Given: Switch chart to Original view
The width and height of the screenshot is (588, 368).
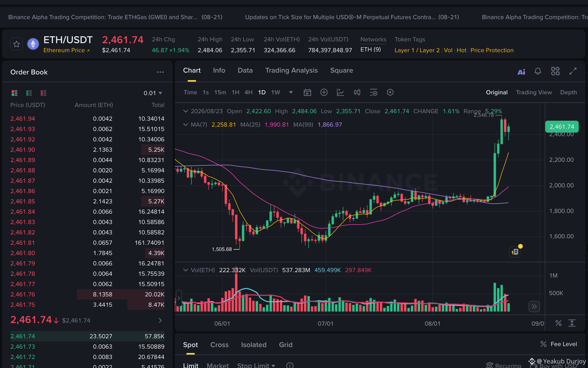Looking at the screenshot, I should tap(497, 92).
